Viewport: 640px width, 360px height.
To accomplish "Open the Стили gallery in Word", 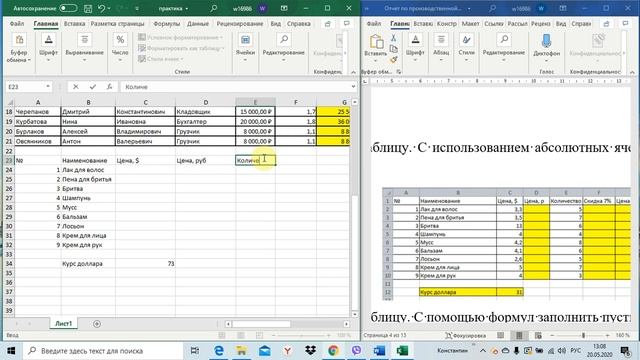I will coord(466,49).
